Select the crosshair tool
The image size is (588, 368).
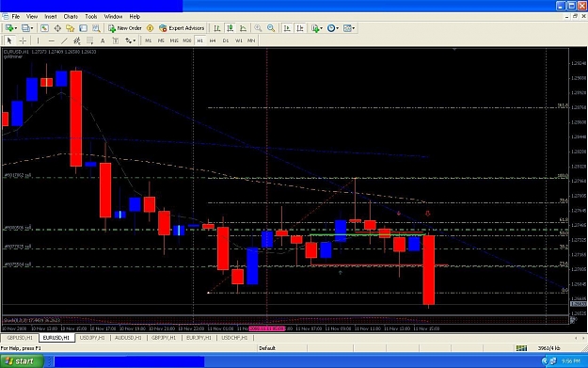pyautogui.click(x=23, y=40)
